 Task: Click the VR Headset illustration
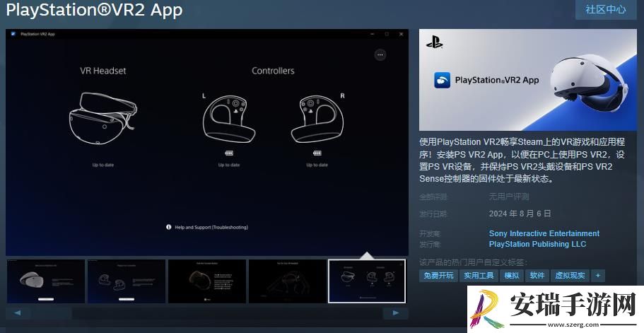tap(103, 118)
